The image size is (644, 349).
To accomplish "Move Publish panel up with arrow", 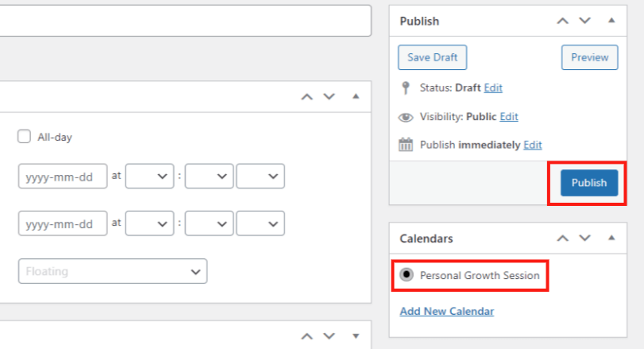I will [563, 21].
